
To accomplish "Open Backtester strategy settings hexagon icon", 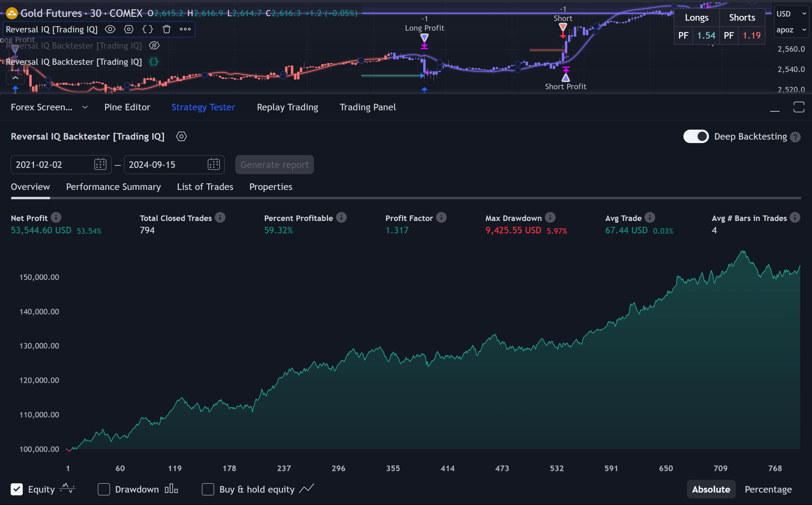I will tap(181, 137).
